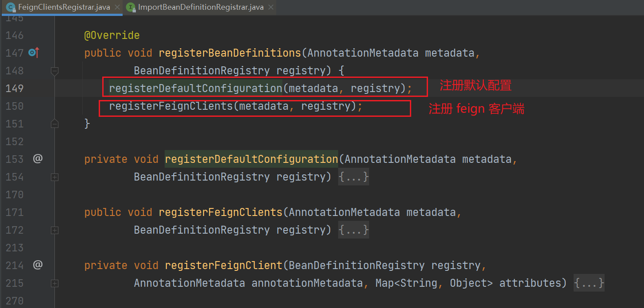This screenshot has height=308, width=644.
Task: Collapse the registerBeanDefinitions method at line 148
Action: click(x=54, y=70)
